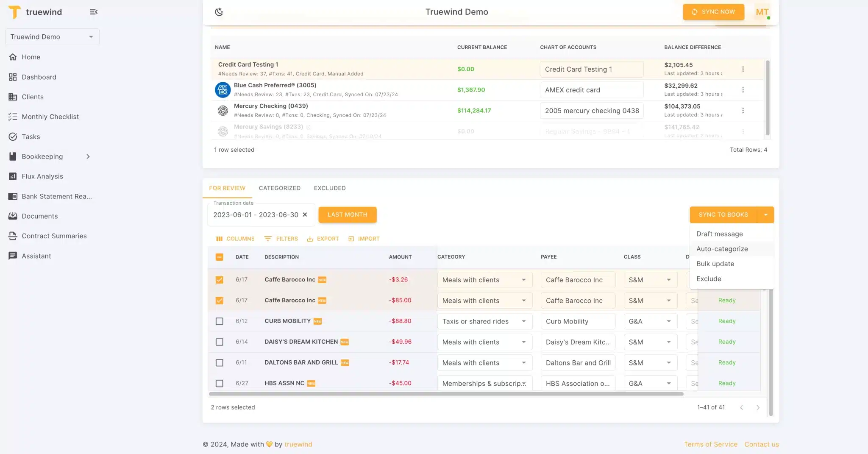Open the Truewind Demo company dropdown
Screen dimensions: 868x454
point(52,37)
